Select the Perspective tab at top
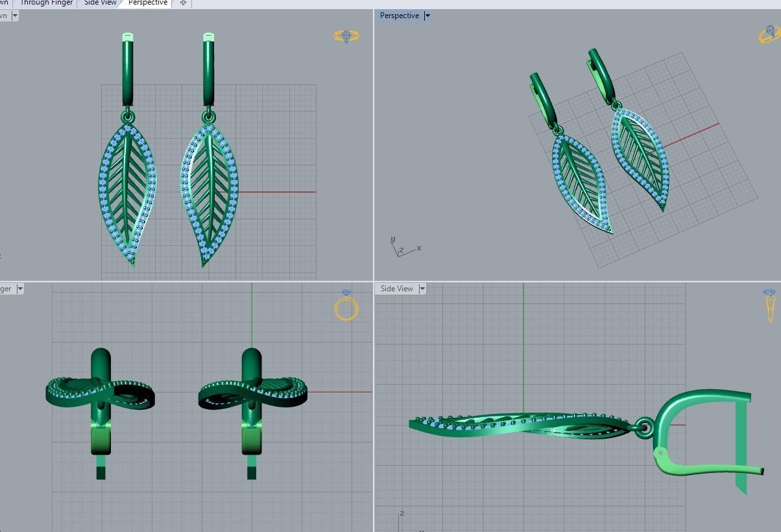 click(x=147, y=3)
